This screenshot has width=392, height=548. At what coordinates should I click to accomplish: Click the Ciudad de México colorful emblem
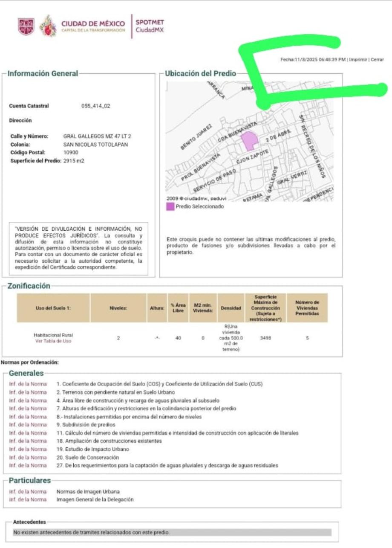point(48,26)
